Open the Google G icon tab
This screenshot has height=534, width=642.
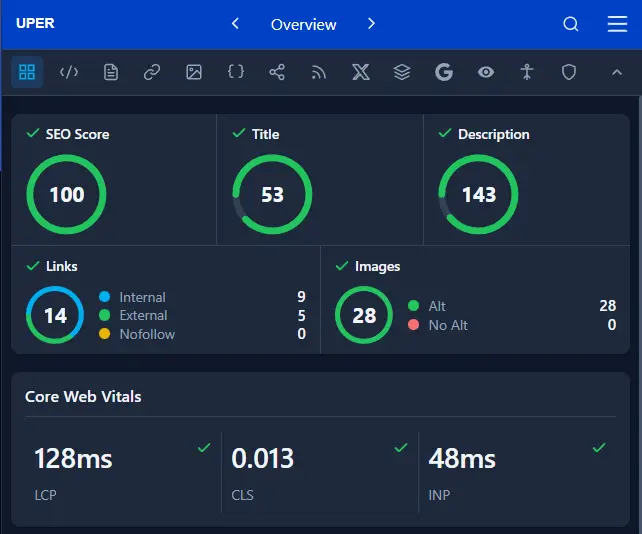point(444,72)
